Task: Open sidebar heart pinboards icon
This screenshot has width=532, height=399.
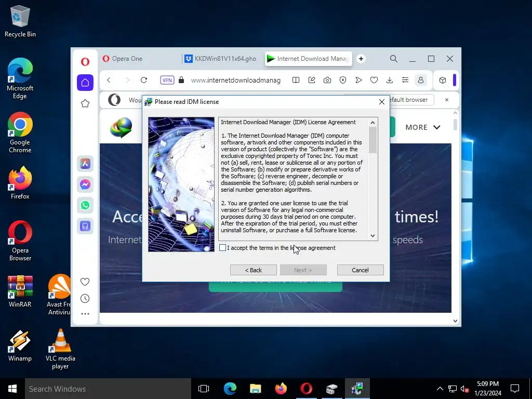Action: pyautogui.click(x=85, y=282)
